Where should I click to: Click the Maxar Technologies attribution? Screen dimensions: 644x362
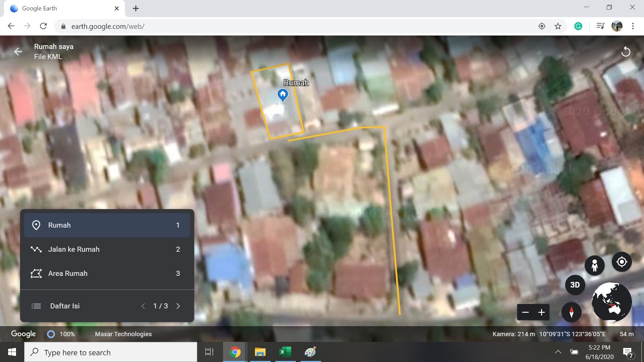(123, 334)
